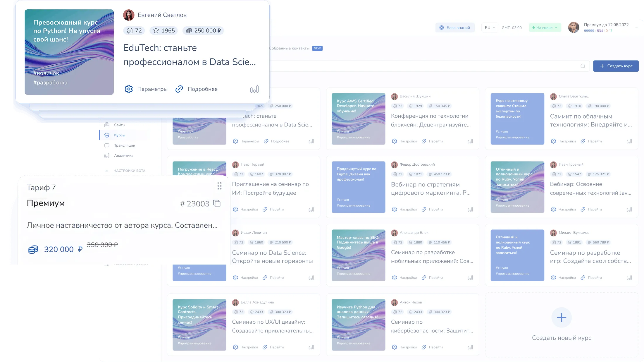Screen dimensions: 644x362
Task: Open stats icon on Василий Шукшин card
Action: tap(470, 141)
